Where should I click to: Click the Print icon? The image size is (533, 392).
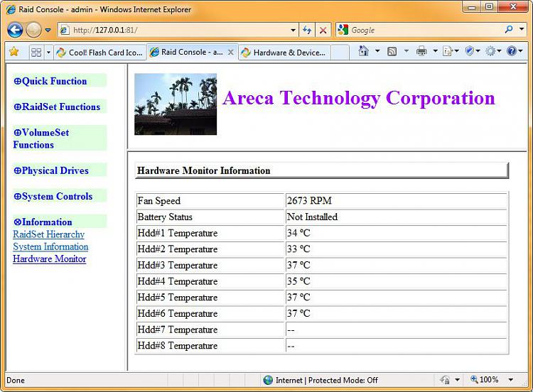[x=421, y=51]
